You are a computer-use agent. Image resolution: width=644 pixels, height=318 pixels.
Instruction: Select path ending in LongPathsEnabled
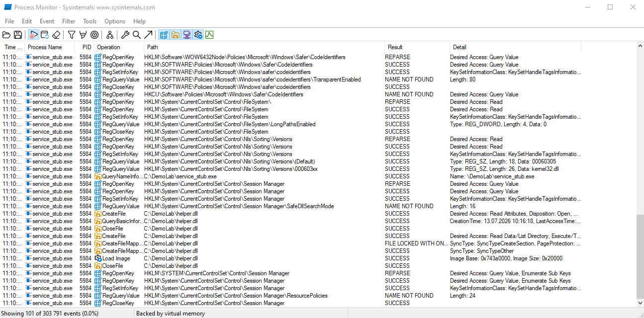230,124
